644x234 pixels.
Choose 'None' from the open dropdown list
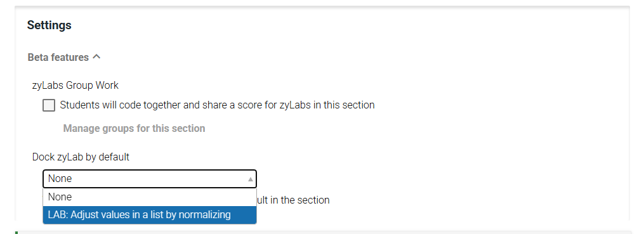pyautogui.click(x=150, y=197)
